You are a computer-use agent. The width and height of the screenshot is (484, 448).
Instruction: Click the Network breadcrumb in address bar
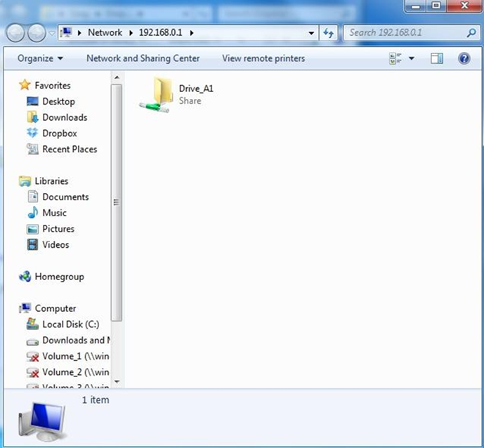tap(105, 33)
